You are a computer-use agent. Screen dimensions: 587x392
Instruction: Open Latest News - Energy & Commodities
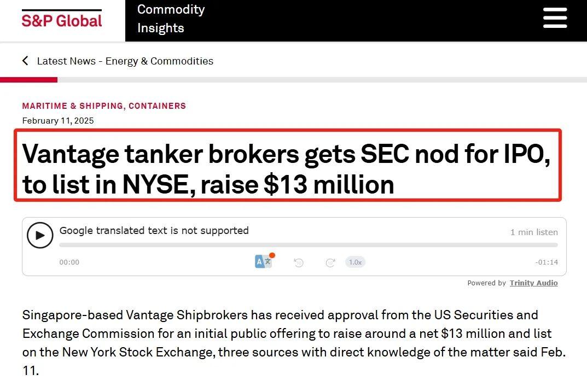point(125,61)
